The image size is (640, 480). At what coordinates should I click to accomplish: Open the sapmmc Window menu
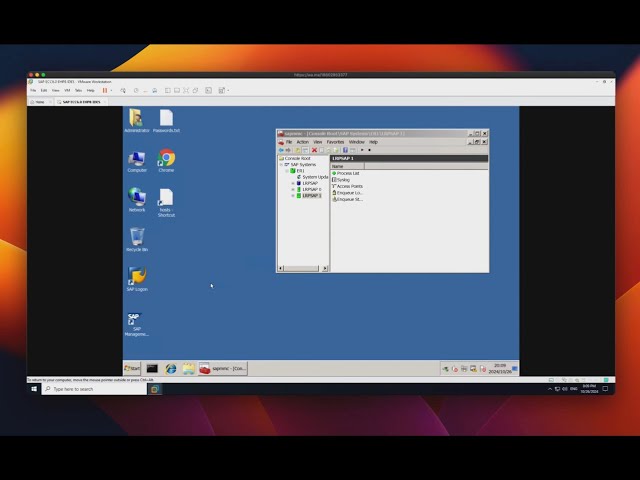357,142
